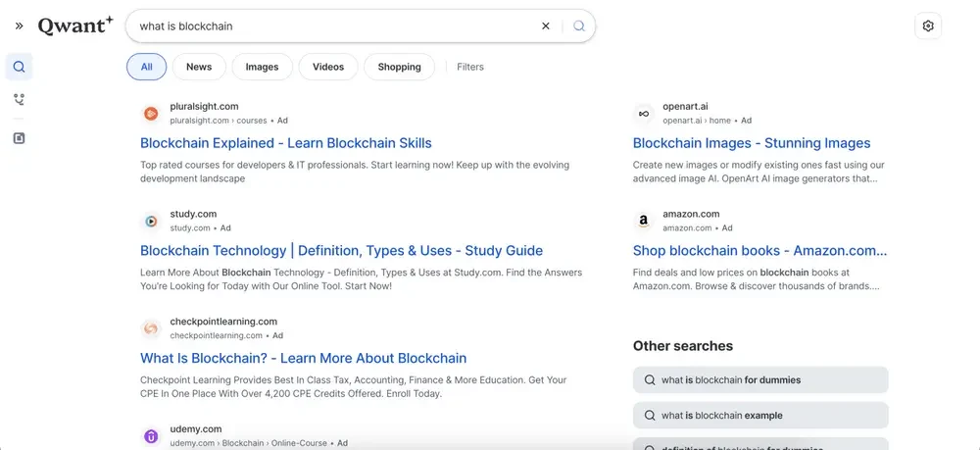The image size is (980, 450).
Task: Click udemy.com site name text
Action: tap(196, 428)
